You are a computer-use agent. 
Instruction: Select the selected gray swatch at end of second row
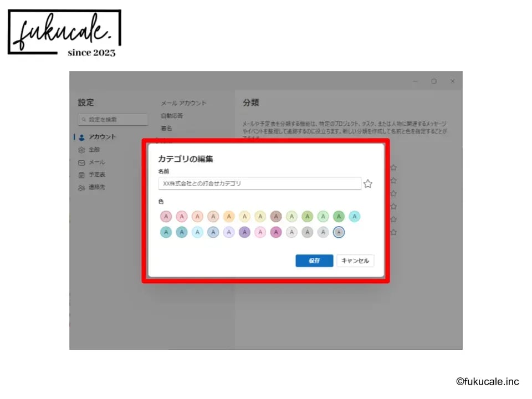pos(339,232)
